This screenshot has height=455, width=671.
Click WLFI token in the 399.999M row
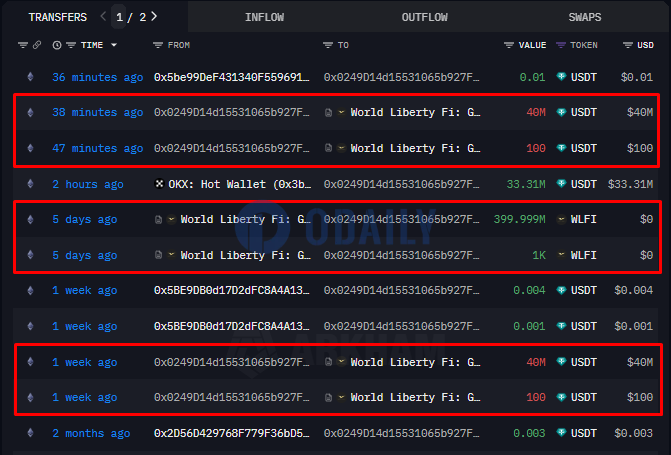[583, 219]
